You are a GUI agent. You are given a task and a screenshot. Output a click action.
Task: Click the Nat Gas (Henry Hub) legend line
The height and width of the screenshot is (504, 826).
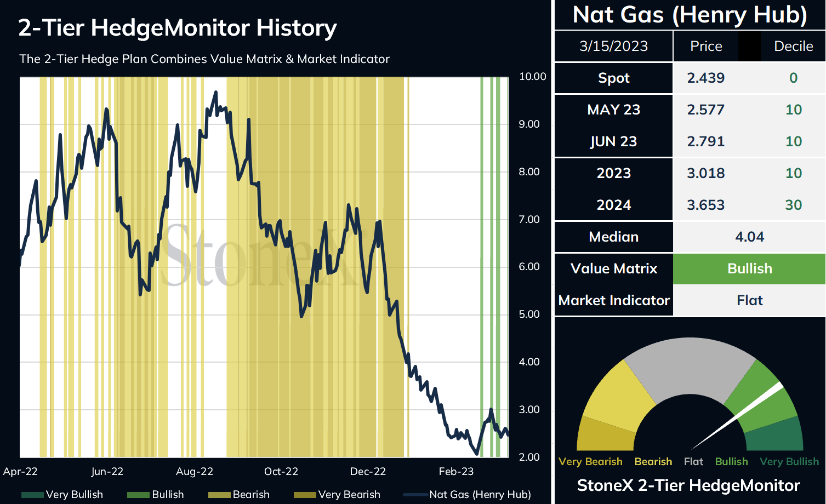[415, 495]
